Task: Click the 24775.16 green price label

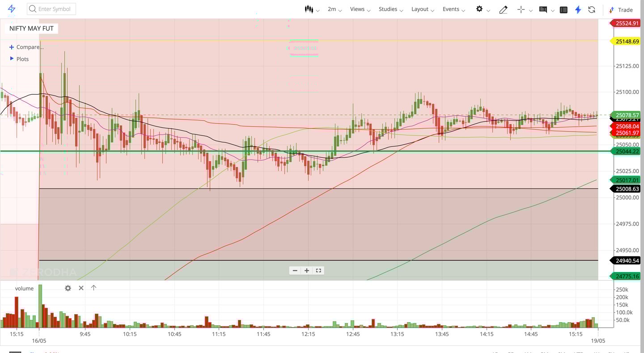Action: click(x=626, y=277)
